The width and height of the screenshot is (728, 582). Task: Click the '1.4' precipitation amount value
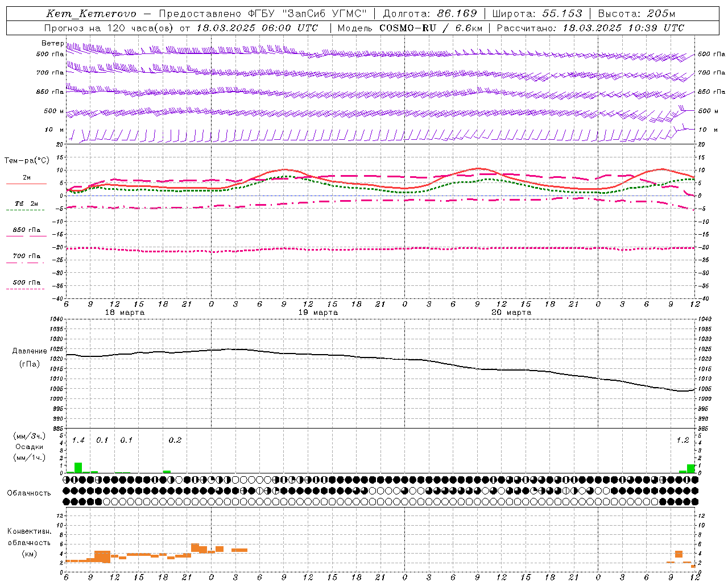[x=78, y=440]
